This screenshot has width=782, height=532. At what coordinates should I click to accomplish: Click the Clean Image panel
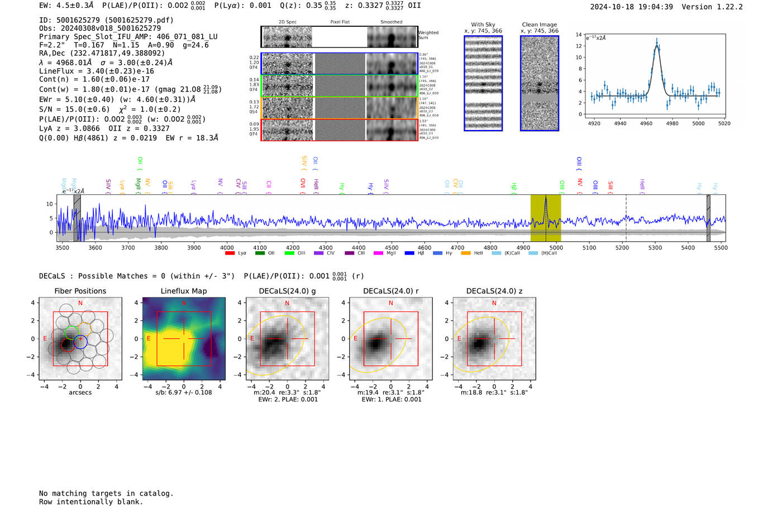tap(540, 83)
